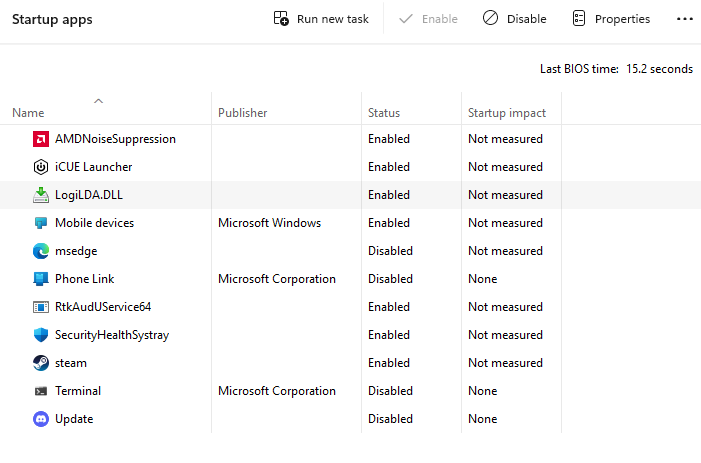
Task: Select the SecurityHealthSystray shield icon
Action: (x=41, y=335)
